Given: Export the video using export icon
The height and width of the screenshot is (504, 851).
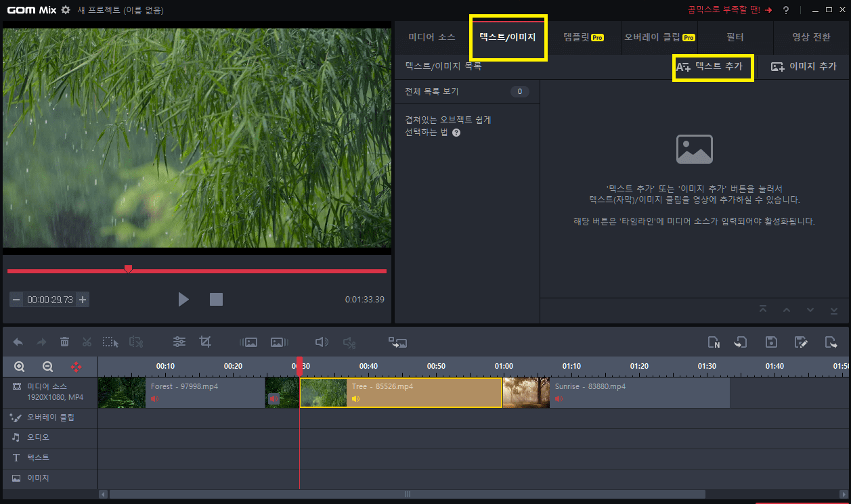Looking at the screenshot, I should coord(831,342).
